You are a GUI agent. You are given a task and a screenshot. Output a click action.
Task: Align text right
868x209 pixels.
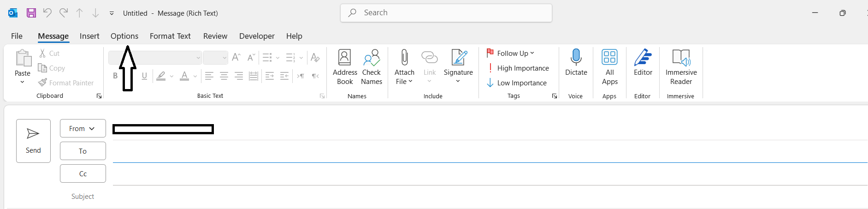click(239, 76)
